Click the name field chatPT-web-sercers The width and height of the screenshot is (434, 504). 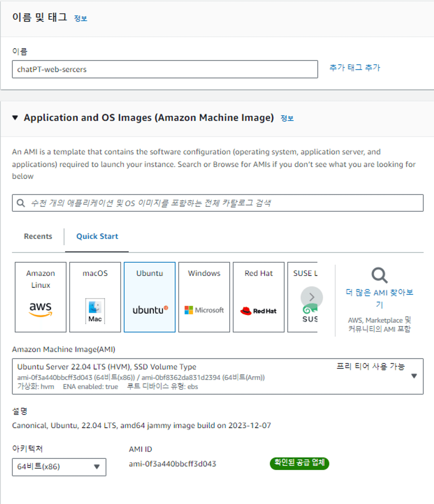tap(165, 69)
